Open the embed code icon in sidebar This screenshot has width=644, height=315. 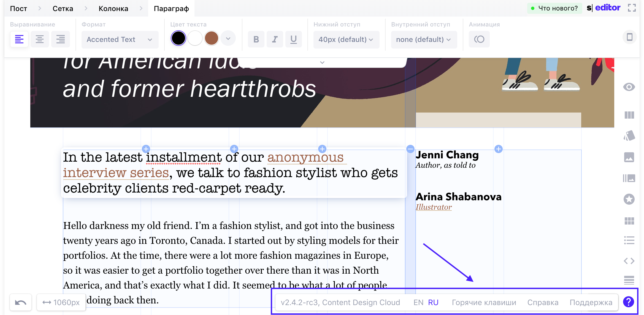[629, 261]
